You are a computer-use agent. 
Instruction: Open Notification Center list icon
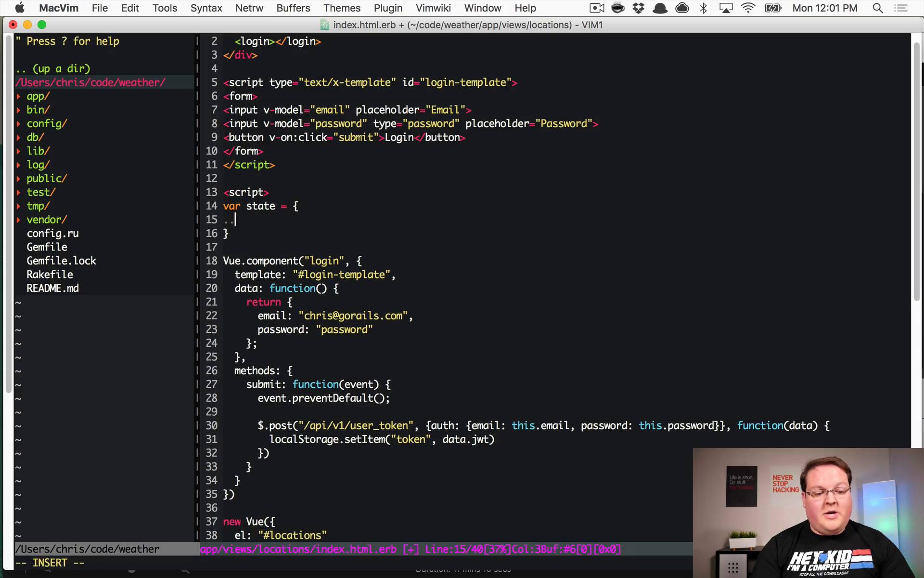pyautogui.click(x=900, y=8)
